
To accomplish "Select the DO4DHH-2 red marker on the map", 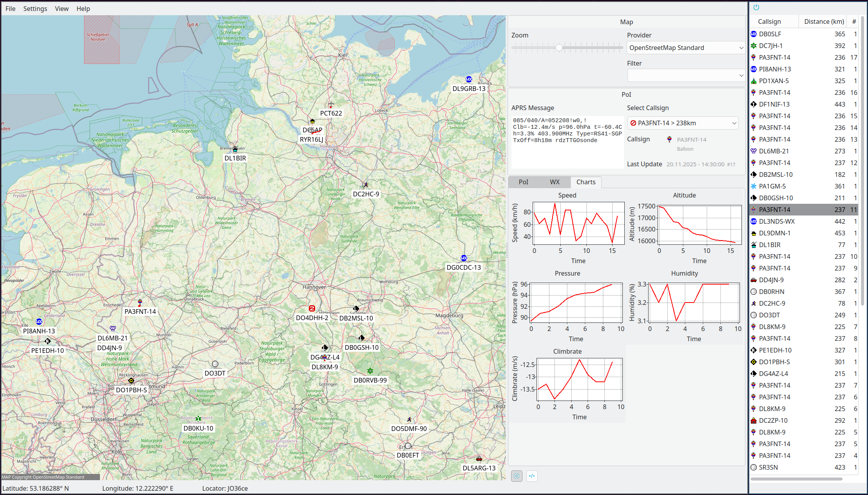I will click(312, 308).
